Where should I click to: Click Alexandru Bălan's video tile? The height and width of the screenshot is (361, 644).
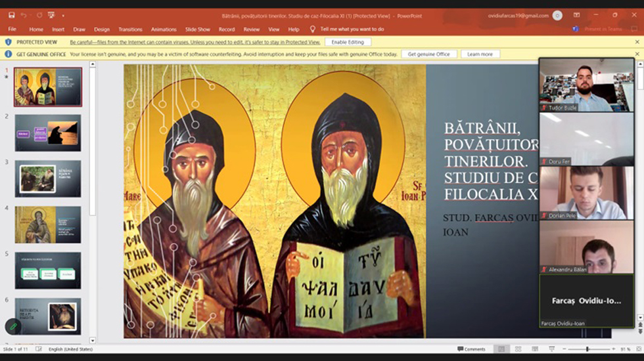(x=586, y=247)
